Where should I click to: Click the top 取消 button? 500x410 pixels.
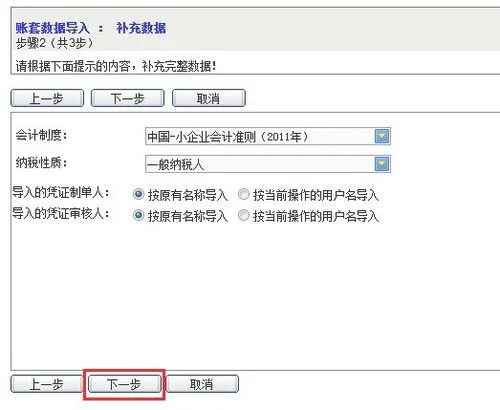coord(209,98)
